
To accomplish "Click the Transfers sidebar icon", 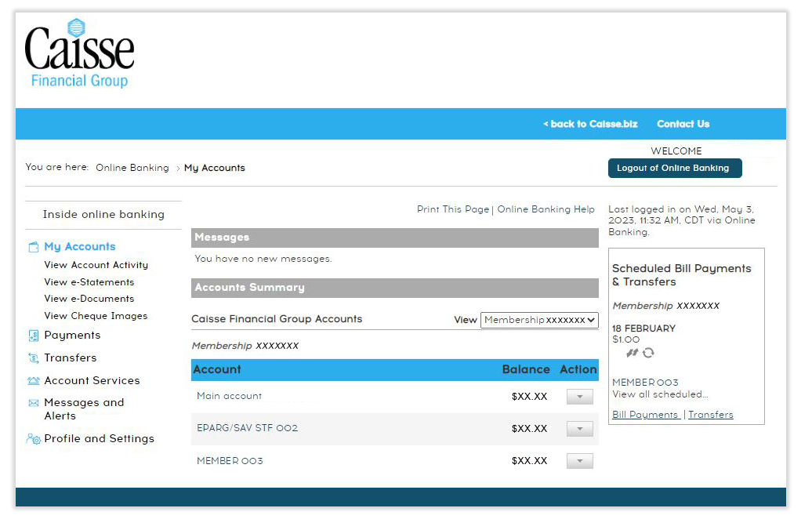I will click(x=34, y=358).
